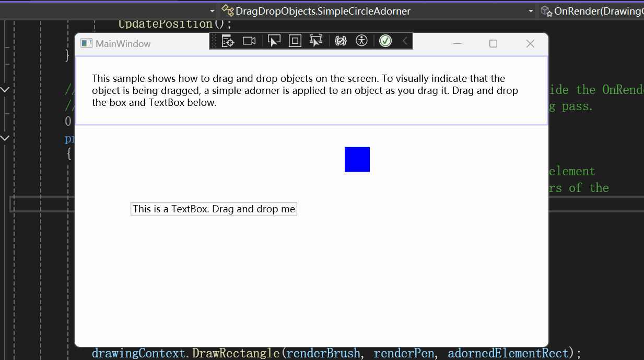644x360 pixels.
Task: Open the OnRender member dropdown
Action: click(595, 11)
